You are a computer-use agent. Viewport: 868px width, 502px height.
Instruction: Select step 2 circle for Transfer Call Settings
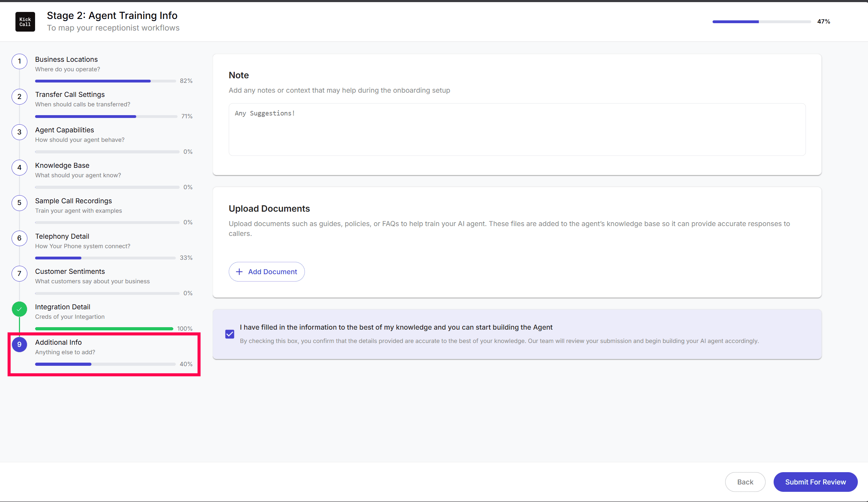point(20,97)
